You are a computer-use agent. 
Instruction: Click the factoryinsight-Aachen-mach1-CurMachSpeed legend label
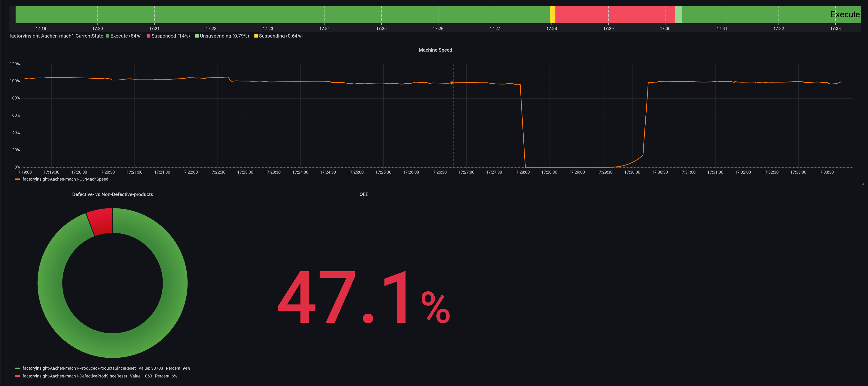65,179
